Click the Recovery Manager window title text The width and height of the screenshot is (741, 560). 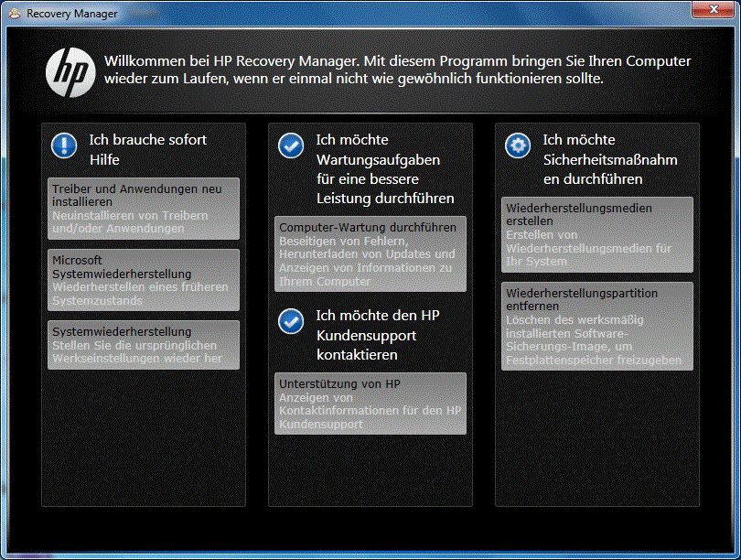click(x=72, y=14)
